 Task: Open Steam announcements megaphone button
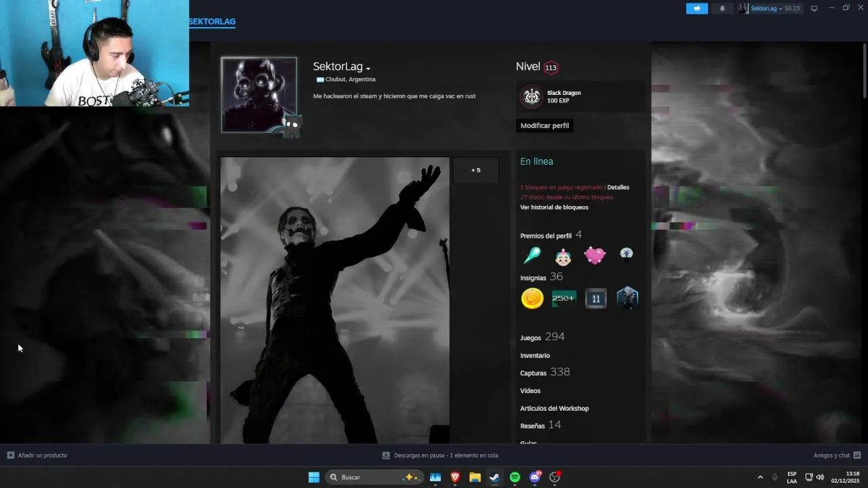point(696,8)
